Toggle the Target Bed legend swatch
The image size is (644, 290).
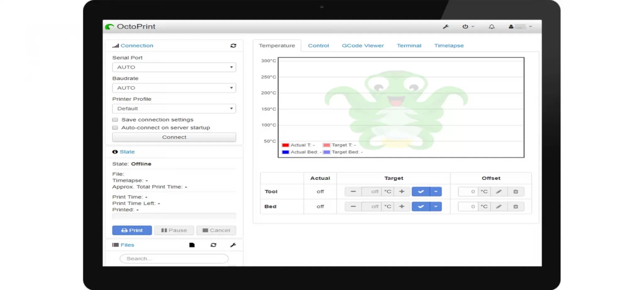pyautogui.click(x=327, y=152)
